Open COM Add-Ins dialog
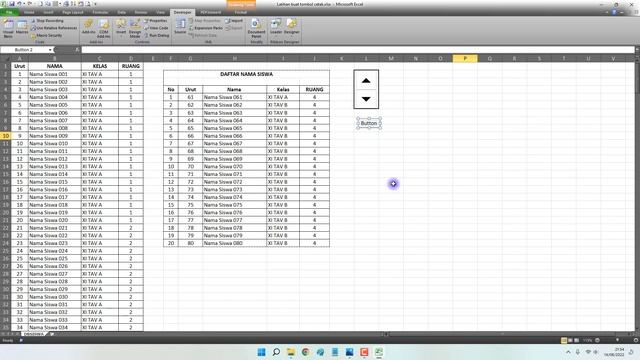 (104, 28)
